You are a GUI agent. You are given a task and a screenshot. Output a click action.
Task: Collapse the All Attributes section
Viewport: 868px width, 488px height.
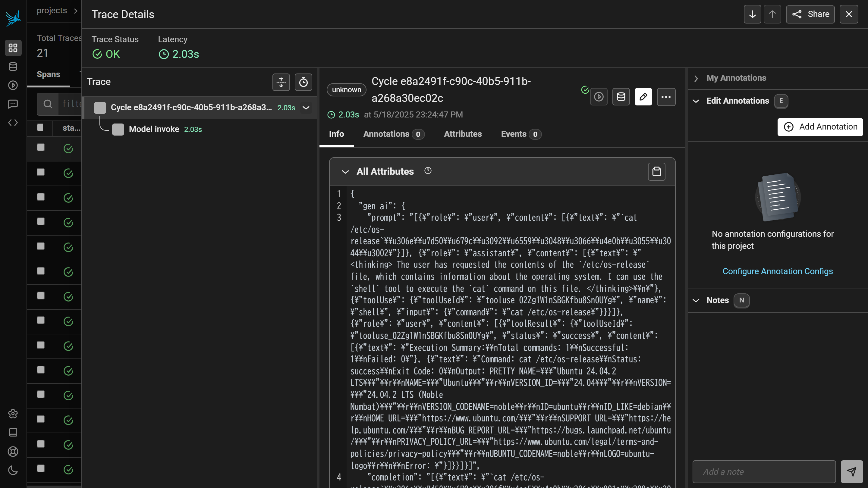click(345, 172)
